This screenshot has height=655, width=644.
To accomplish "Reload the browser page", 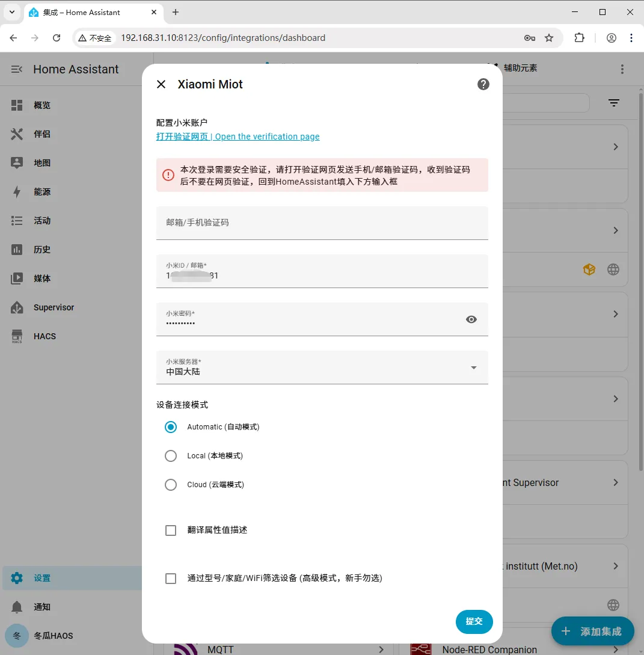I will (x=57, y=38).
